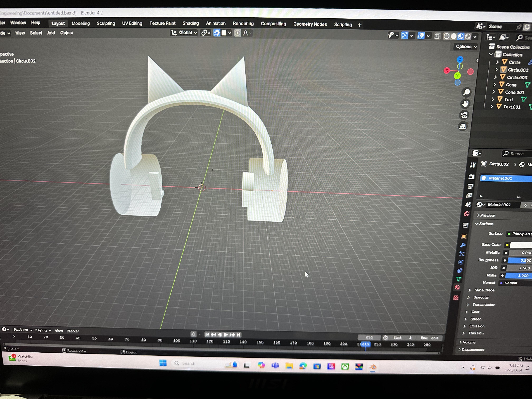532x399 pixels.
Task: Toggle the camera view icon
Action: (464, 115)
